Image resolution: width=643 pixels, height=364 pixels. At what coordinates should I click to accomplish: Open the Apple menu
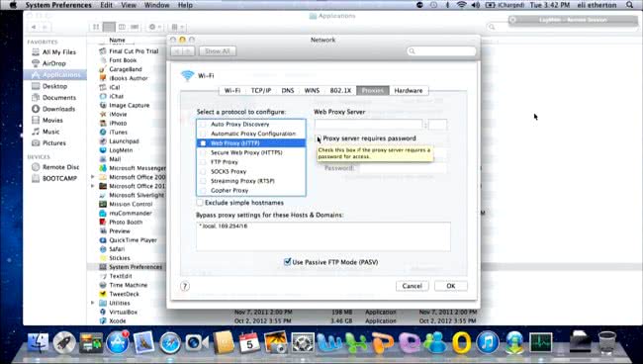(13, 5)
